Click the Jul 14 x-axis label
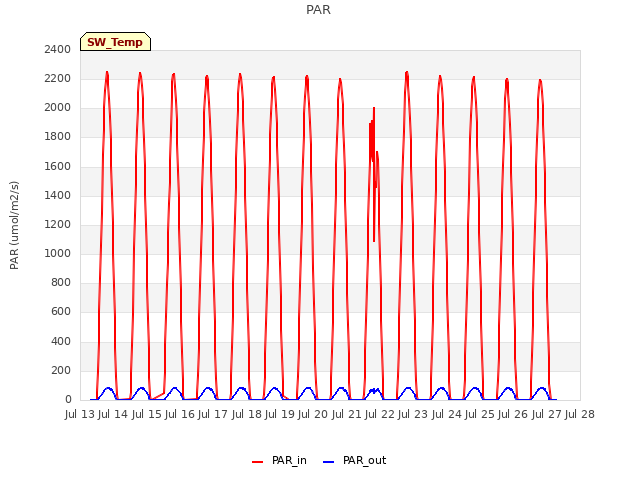The width and height of the screenshot is (640, 480). tap(113, 414)
